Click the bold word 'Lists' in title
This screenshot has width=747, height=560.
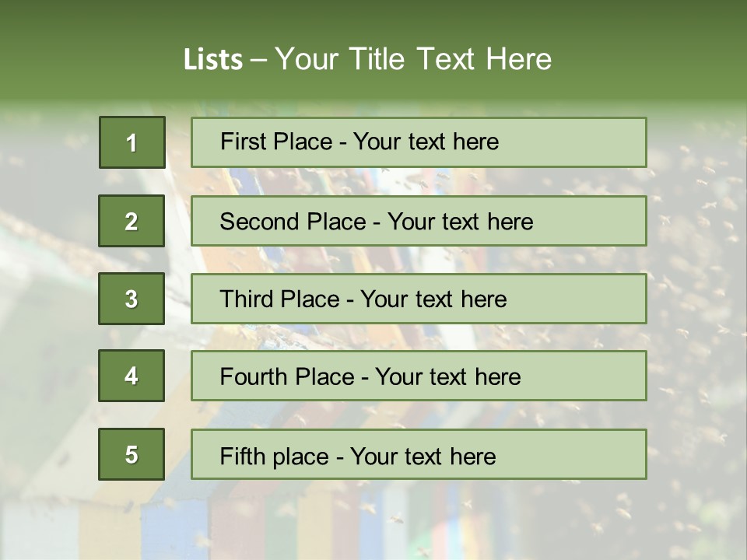(x=213, y=60)
